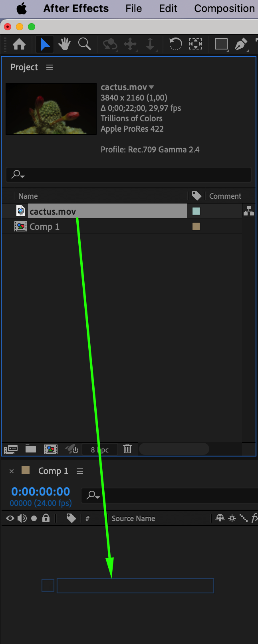Create new composition icon in Project panel
Screen dimensions: 258x644
coord(51,449)
